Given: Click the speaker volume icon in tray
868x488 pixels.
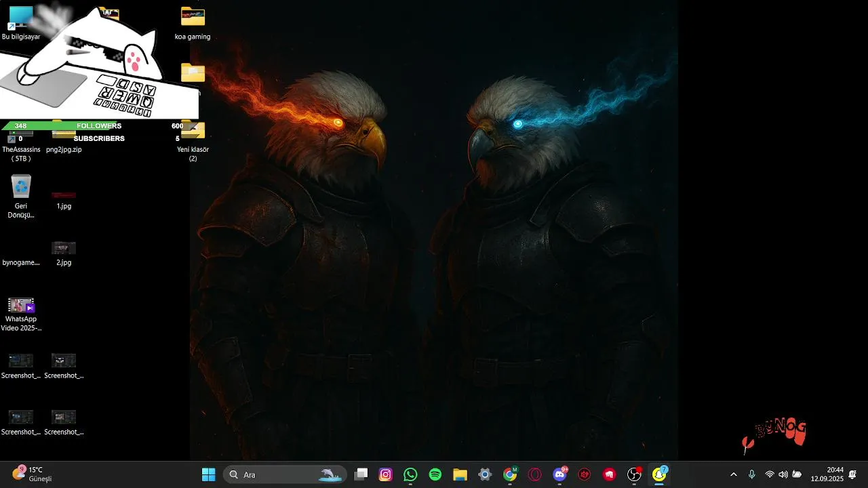Looking at the screenshot, I should coord(783,474).
